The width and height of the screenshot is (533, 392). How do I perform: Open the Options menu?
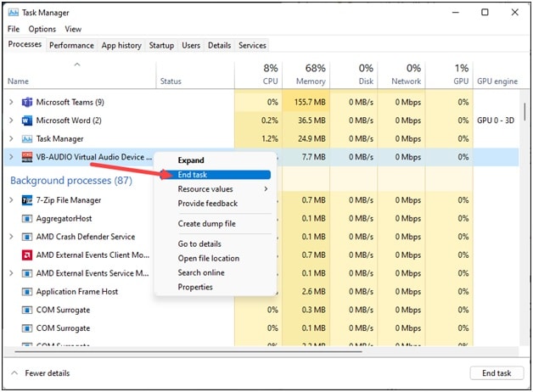coord(42,29)
